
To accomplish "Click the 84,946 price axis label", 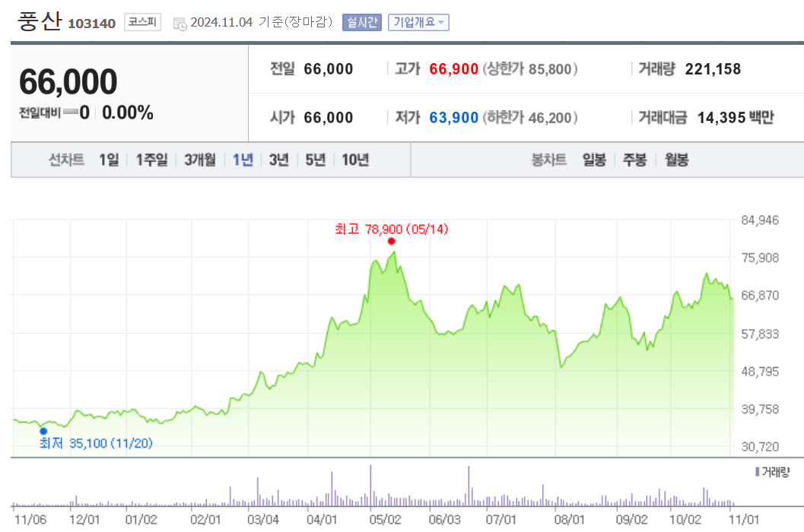I will pos(760,220).
